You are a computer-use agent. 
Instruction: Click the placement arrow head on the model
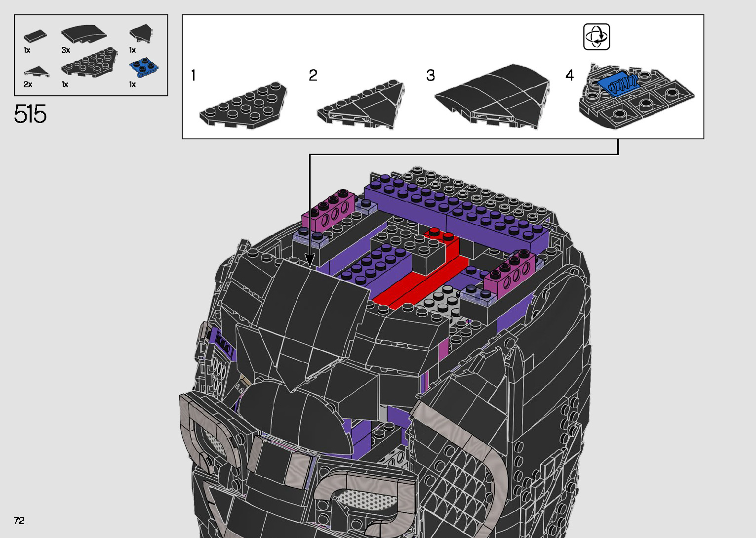coord(310,260)
